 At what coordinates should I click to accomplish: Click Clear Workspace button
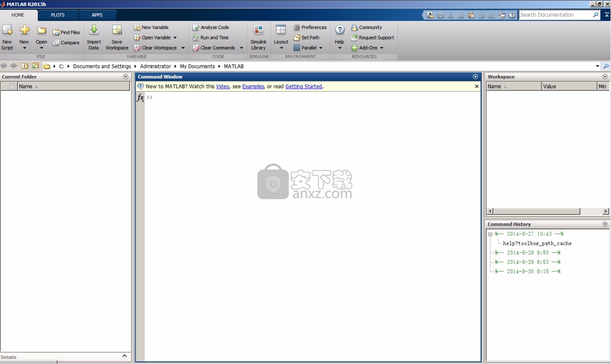(x=155, y=48)
